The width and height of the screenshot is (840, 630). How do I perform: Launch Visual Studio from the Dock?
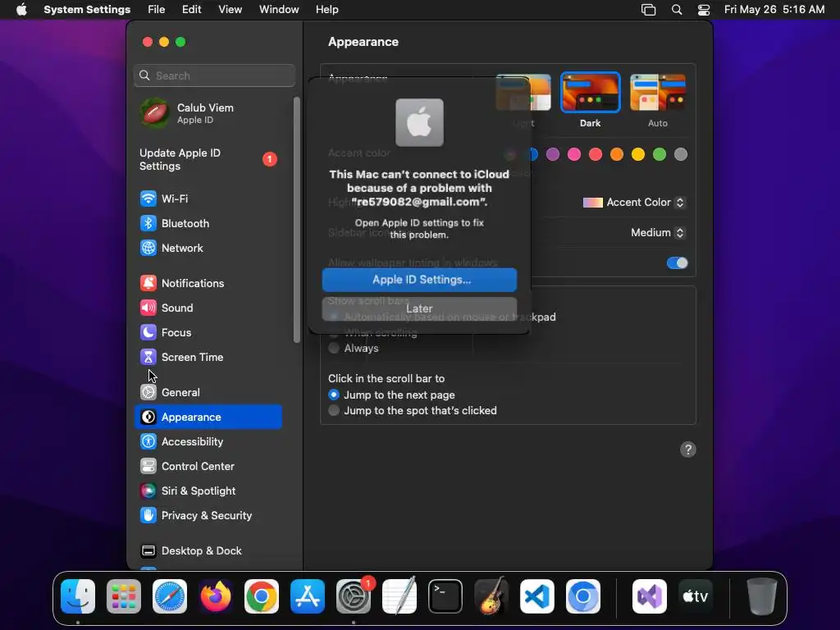650,596
